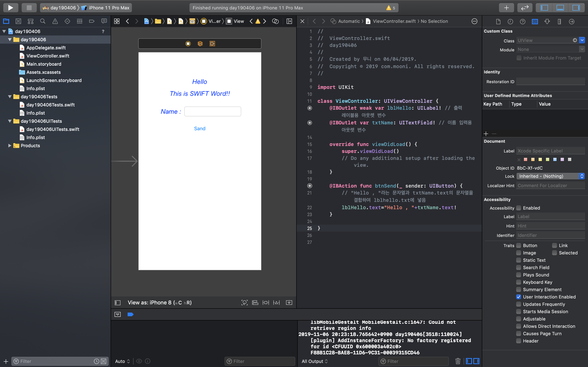The height and width of the screenshot is (367, 588).
Task: Expand the Products folder
Action: pos(9,146)
